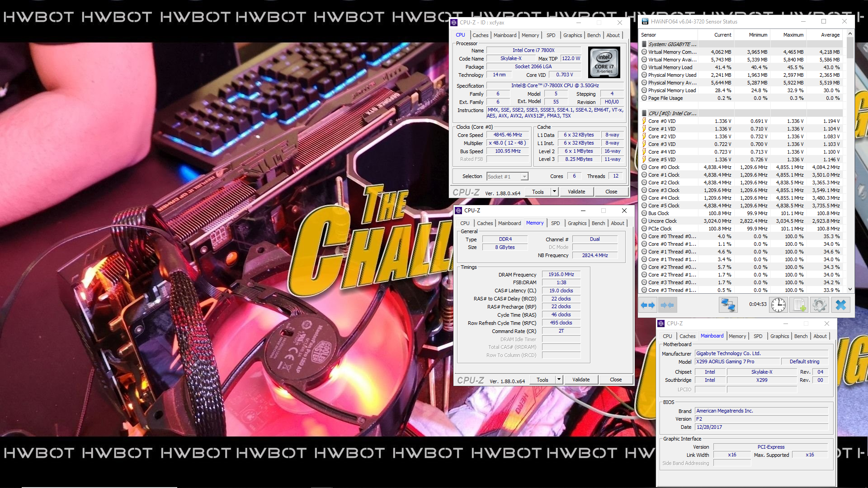Click the lightning icon beside Core #0 VID
Image resolution: width=868 pixels, height=488 pixels.
tap(644, 121)
